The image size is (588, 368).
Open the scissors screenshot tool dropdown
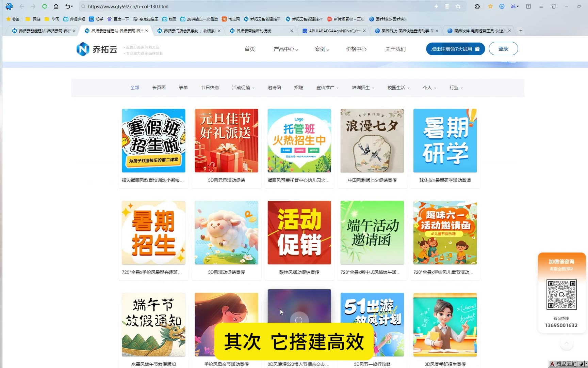[514, 6]
